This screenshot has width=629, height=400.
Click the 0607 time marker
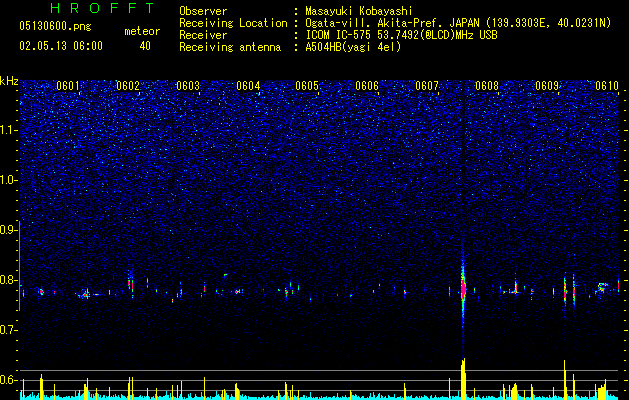click(x=427, y=86)
